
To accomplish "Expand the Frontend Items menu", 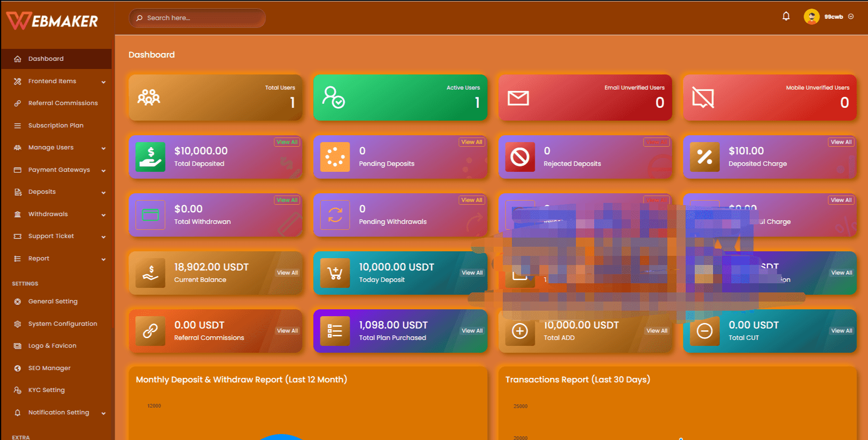I will pyautogui.click(x=56, y=81).
